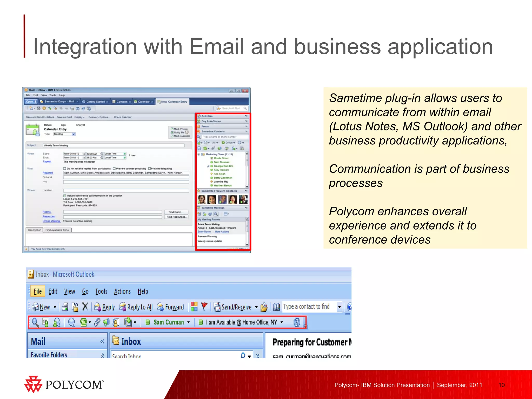Screen dimensions: 532x399
Task: Click the Repeat link
Action: pyautogui.click(x=47, y=162)
